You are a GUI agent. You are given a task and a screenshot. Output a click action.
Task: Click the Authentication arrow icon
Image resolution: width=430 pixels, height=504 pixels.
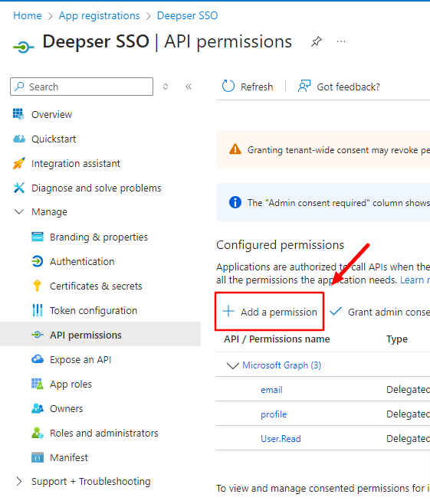click(38, 261)
